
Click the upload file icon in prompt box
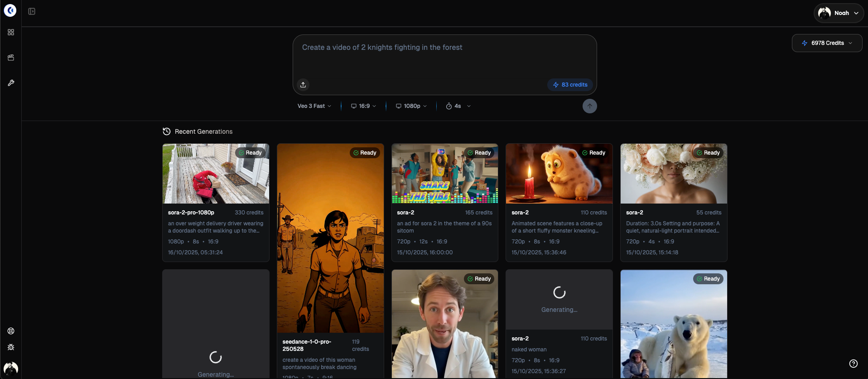[x=303, y=85]
